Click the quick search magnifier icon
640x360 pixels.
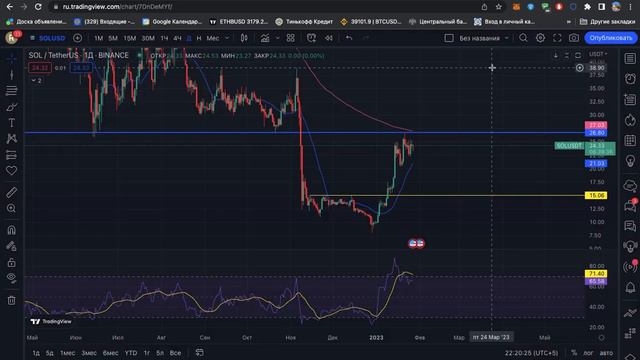click(x=523, y=38)
